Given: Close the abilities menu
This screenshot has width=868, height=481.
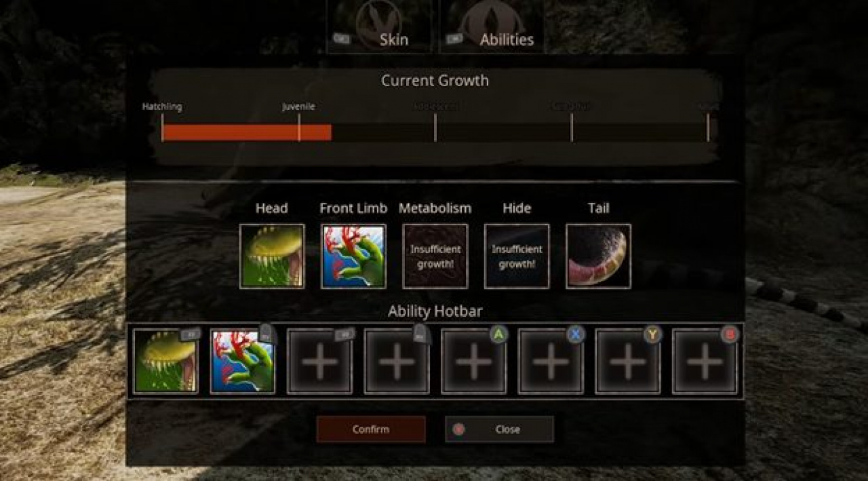Looking at the screenshot, I should 499,429.
